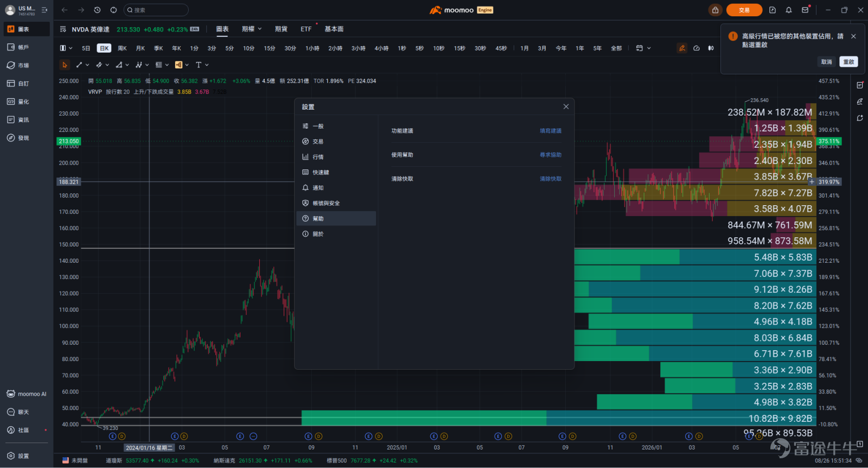Screen dimensions: 868x468
Task: Click 尋求協助 help link
Action: click(x=551, y=155)
